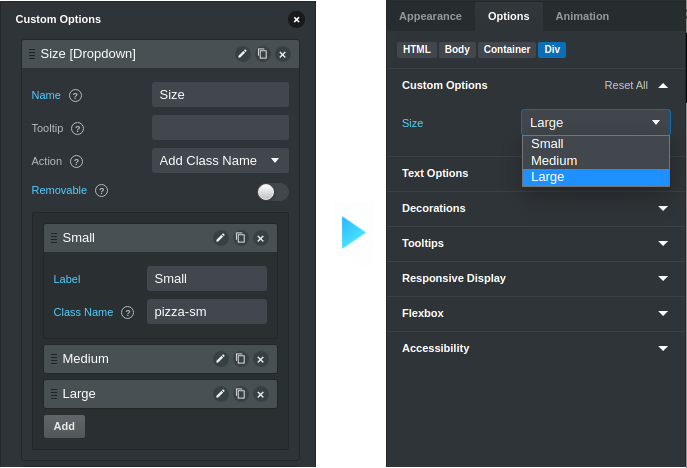Choose Medium in the Size list

click(595, 161)
